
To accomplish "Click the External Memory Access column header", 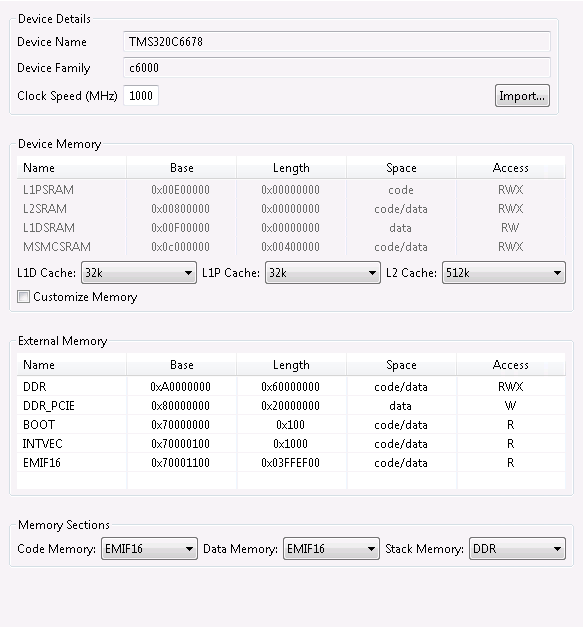I will pos(511,365).
